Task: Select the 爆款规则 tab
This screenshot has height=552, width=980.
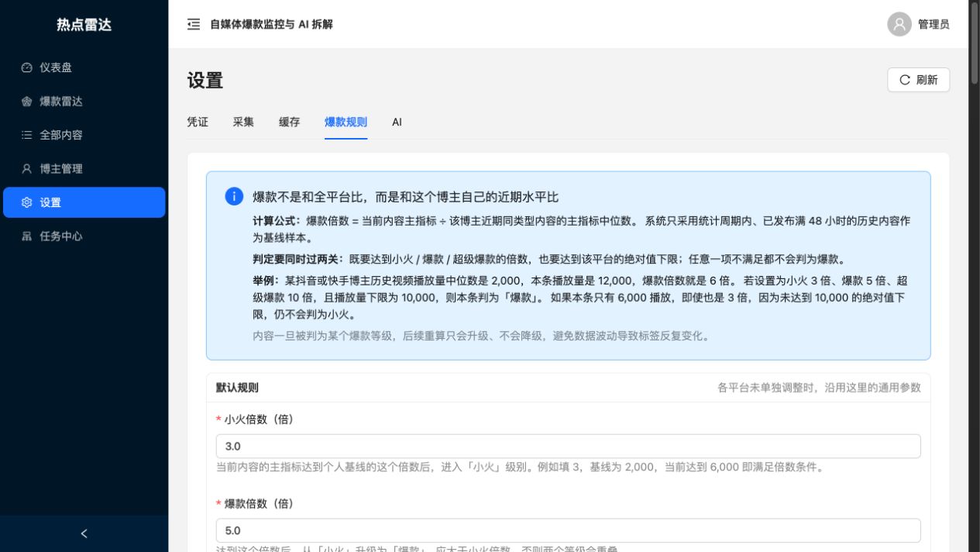Action: [x=346, y=122]
